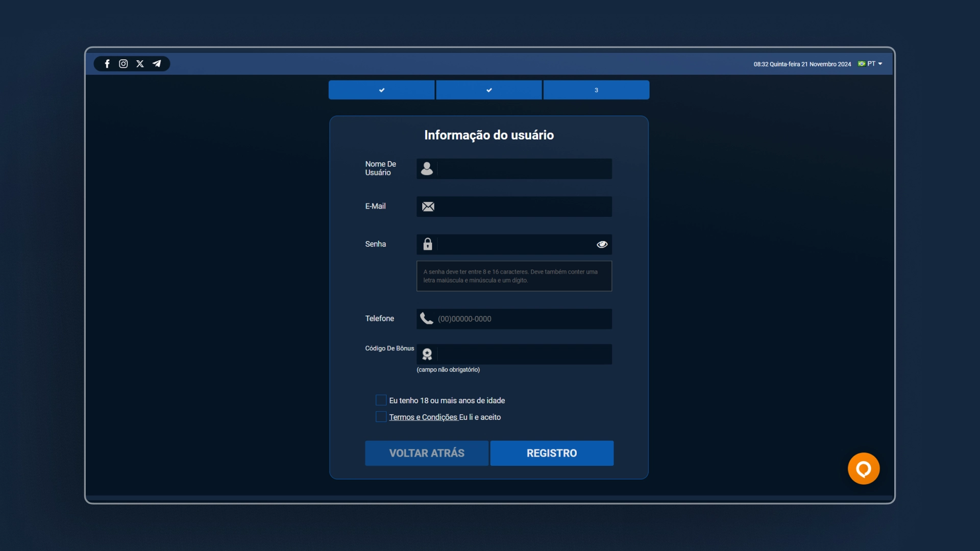Focus the Código De Bônus input field
Viewport: 980px width, 551px height.
[514, 354]
